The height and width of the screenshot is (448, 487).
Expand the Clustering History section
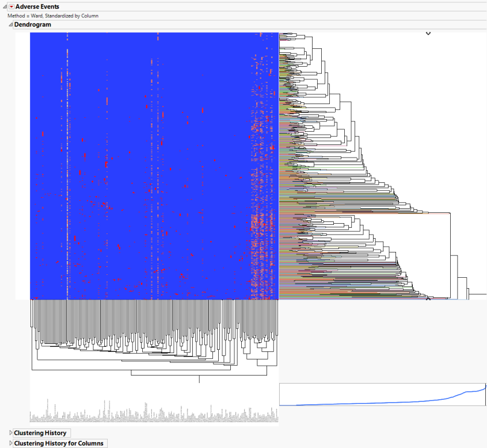pos(10,432)
